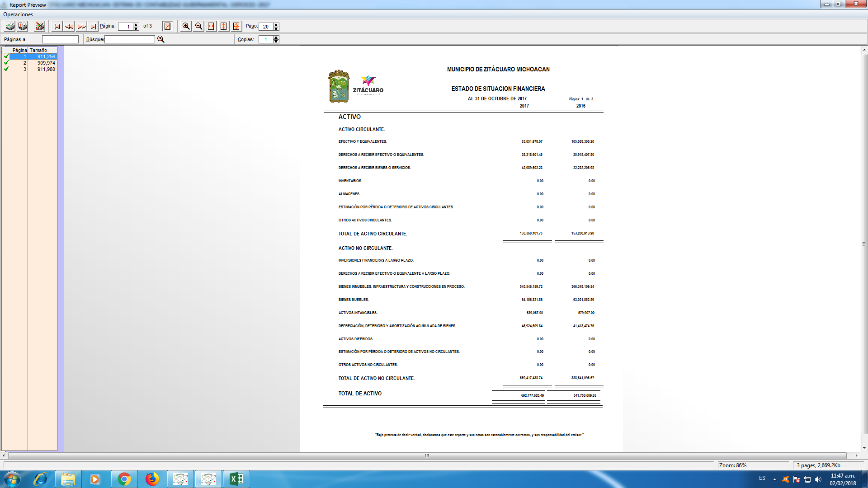Fit page to width
Image resolution: width=868 pixels, height=488 pixels.
[x=211, y=26]
